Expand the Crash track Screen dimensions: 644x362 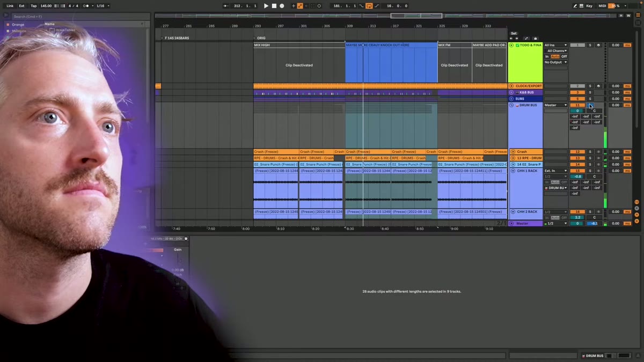pyautogui.click(x=513, y=152)
